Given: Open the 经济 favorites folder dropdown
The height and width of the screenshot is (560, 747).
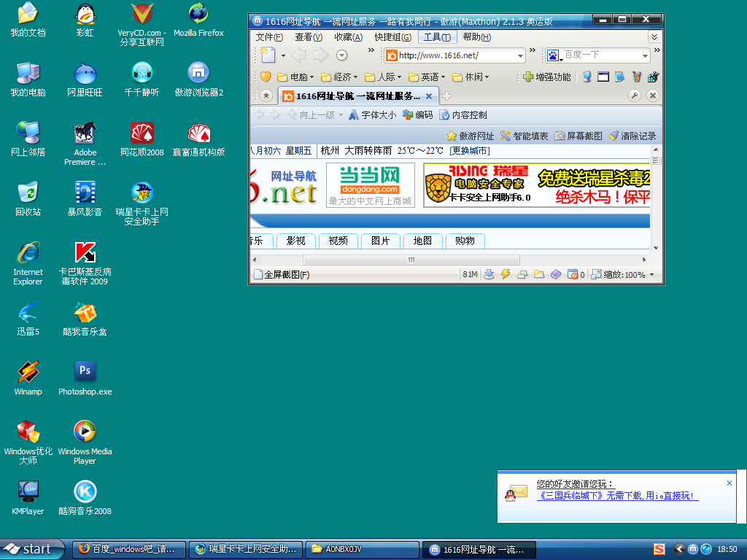Looking at the screenshot, I should pyautogui.click(x=339, y=77).
